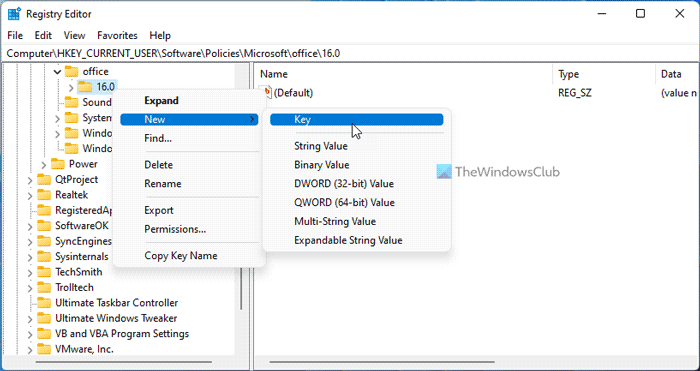The height and width of the screenshot is (371, 700).
Task: Open the Edit menu
Action: coord(43,35)
